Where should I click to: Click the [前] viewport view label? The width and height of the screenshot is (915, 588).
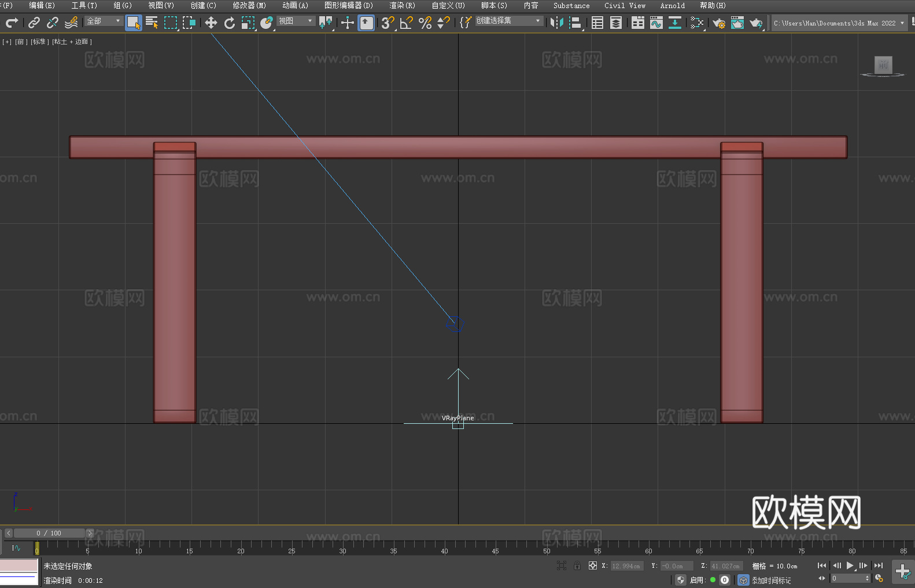click(x=21, y=42)
